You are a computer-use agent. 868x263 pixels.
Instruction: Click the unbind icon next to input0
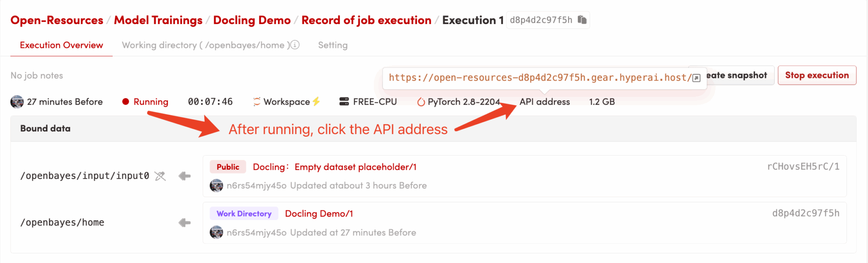(160, 176)
